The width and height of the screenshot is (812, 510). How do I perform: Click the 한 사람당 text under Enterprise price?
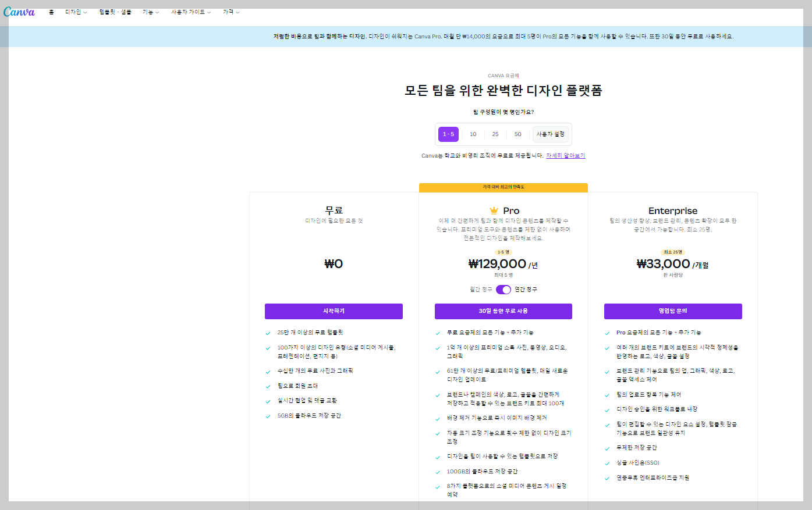[673, 275]
